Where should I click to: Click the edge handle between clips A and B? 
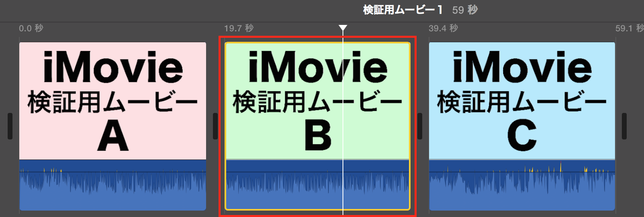pos(215,126)
